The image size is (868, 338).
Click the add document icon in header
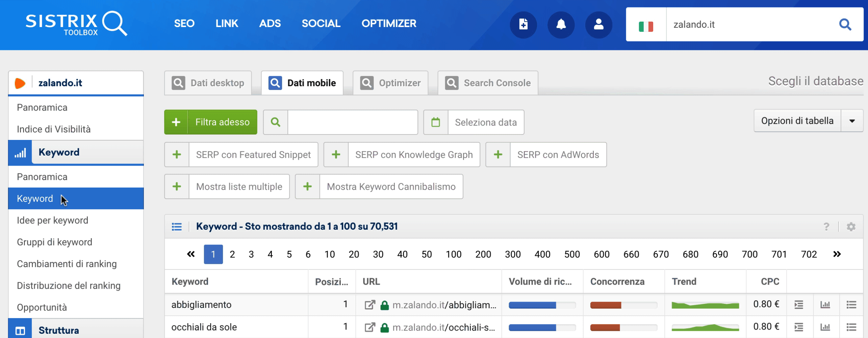523,24
